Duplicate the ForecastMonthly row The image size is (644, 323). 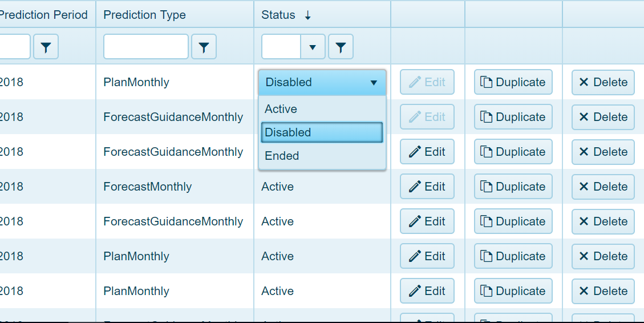pyautogui.click(x=513, y=187)
